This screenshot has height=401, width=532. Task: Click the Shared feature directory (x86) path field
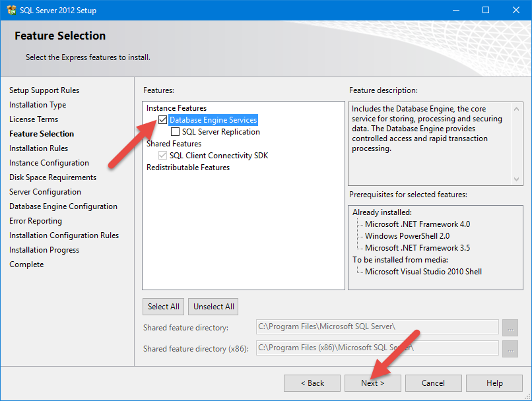coord(376,348)
